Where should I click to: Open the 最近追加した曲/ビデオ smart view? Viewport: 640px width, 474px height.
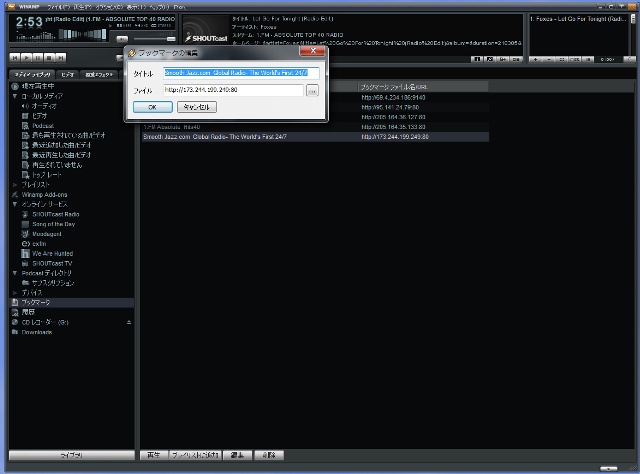61,145
